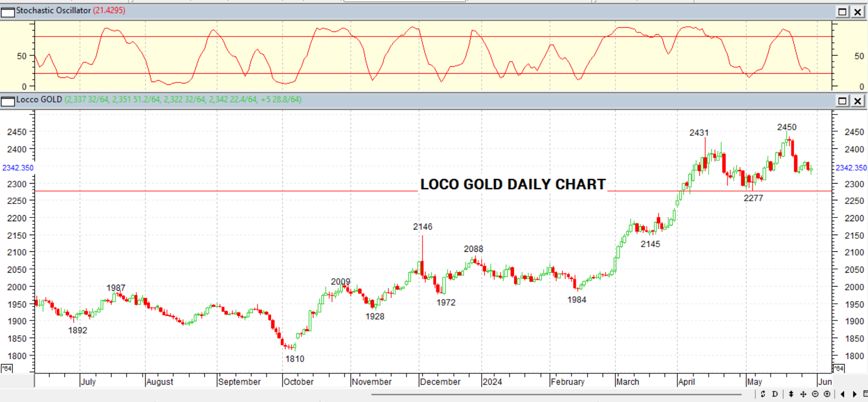Click the left /*64 scale button
The image size is (868, 402).
pos(6,369)
